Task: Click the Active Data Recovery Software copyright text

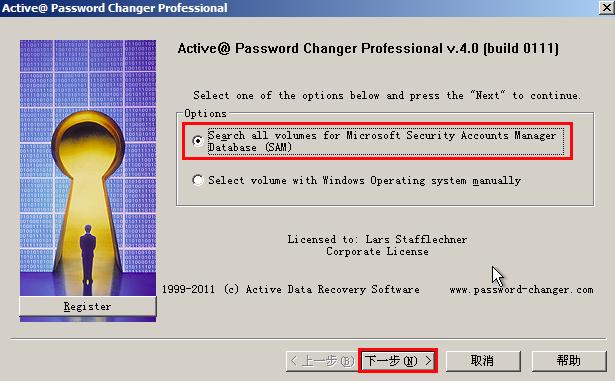Action: pos(291,290)
